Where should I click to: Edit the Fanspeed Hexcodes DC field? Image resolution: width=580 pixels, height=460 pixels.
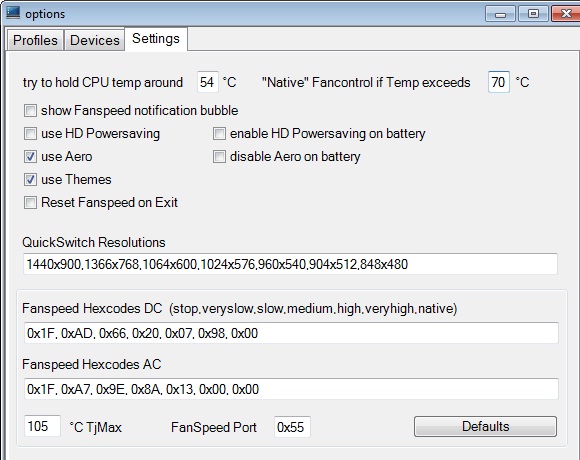pos(291,333)
